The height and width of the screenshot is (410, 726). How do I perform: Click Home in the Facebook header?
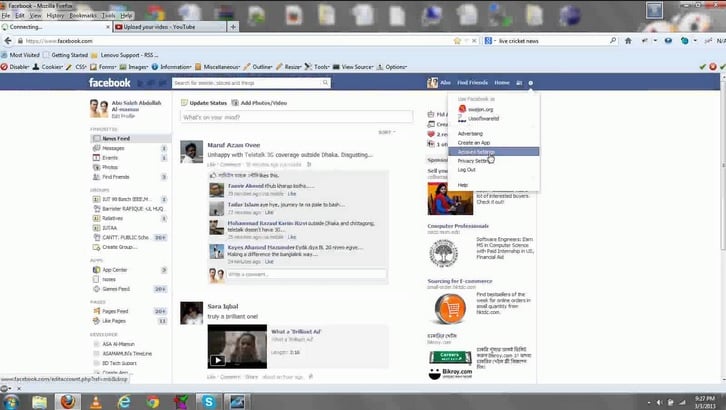coord(501,83)
